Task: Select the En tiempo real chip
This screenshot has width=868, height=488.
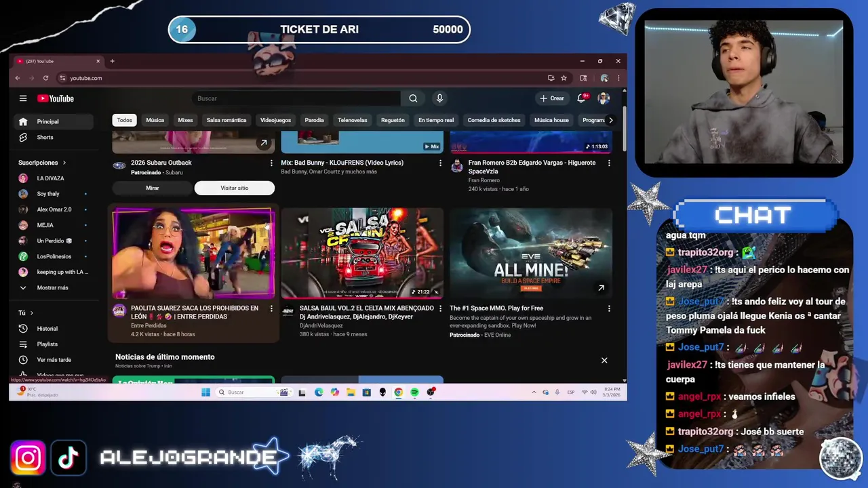Action: coord(436,120)
